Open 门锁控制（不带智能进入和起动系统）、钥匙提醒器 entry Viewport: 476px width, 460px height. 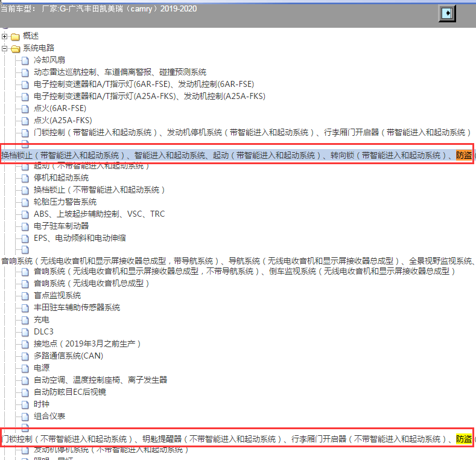(x=236, y=439)
